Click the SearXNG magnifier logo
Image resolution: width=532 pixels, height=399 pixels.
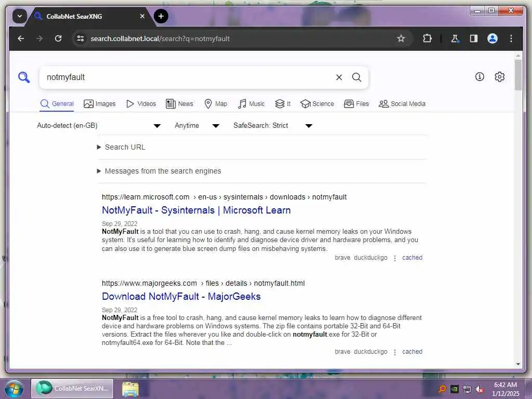tap(24, 77)
